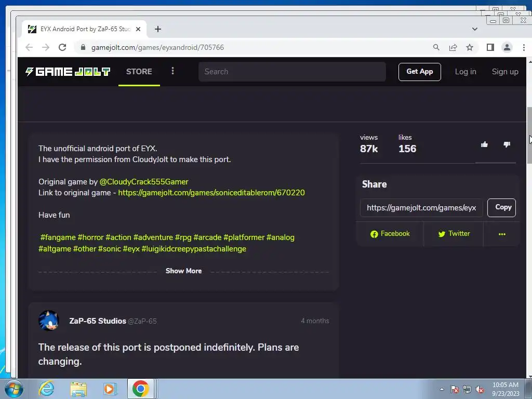The width and height of the screenshot is (532, 399).
Task: Click the 4 months post timestamp
Action: [315, 321]
